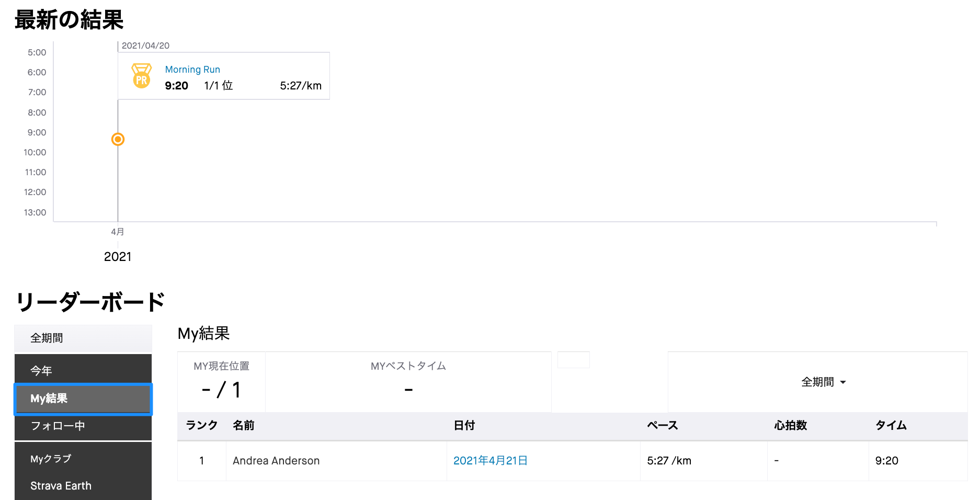This screenshot has width=980, height=500.
Task: Click the ペース column header
Action: [x=663, y=426]
